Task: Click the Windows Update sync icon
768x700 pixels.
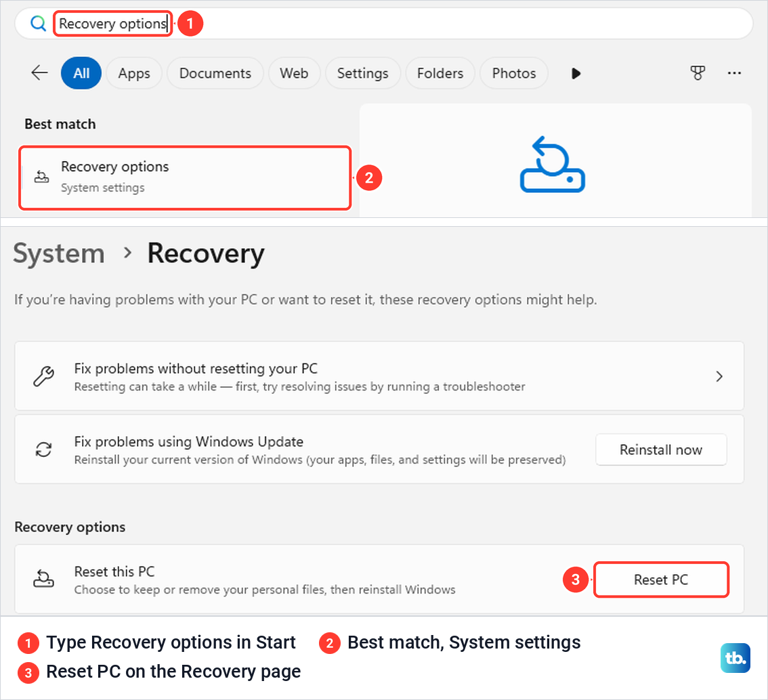Action: 43,450
